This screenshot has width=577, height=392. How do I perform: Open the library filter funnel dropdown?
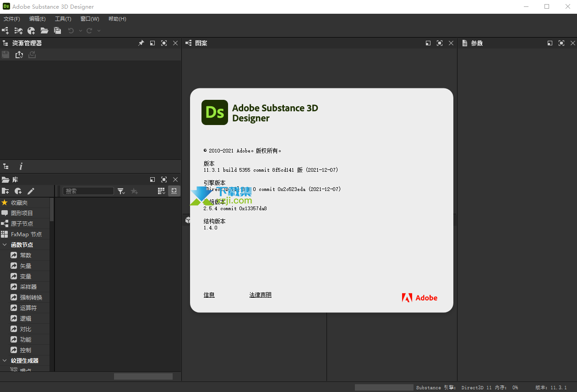(x=121, y=191)
